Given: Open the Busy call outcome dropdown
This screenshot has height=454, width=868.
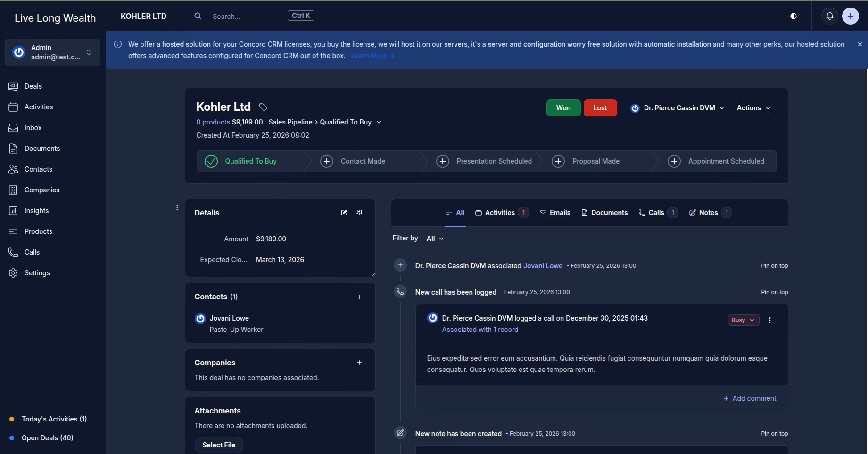Looking at the screenshot, I should pos(743,320).
